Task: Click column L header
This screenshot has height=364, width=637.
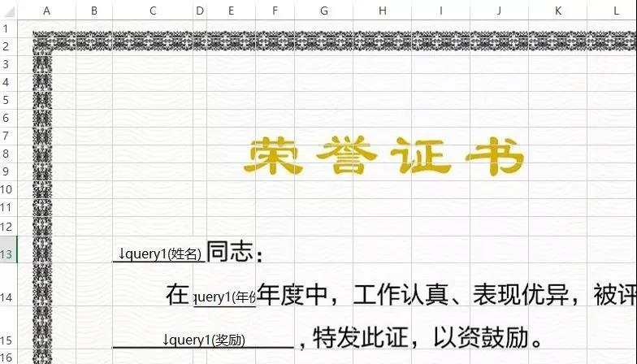Action: (x=617, y=10)
